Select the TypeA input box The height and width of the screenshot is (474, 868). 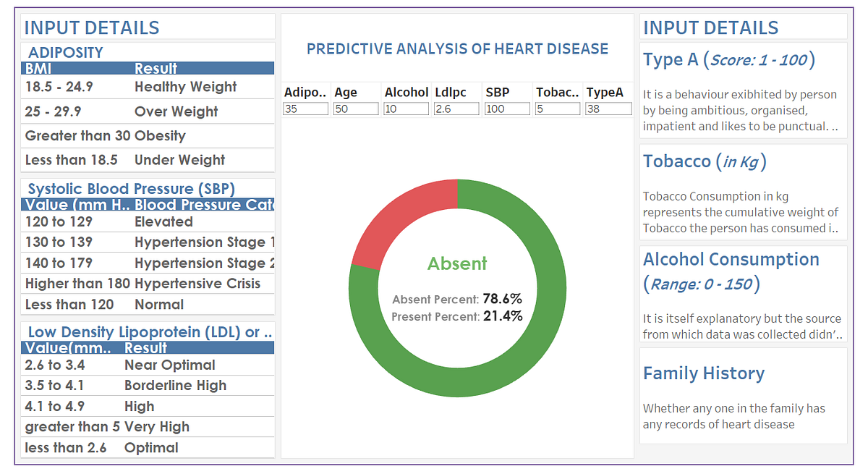pyautogui.click(x=608, y=109)
